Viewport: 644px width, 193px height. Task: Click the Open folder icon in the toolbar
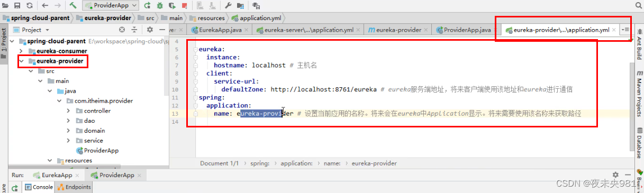tap(6, 5)
